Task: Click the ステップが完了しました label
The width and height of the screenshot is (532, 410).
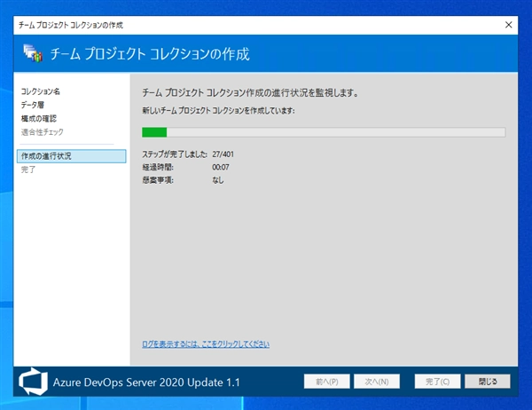Action: click(175, 154)
